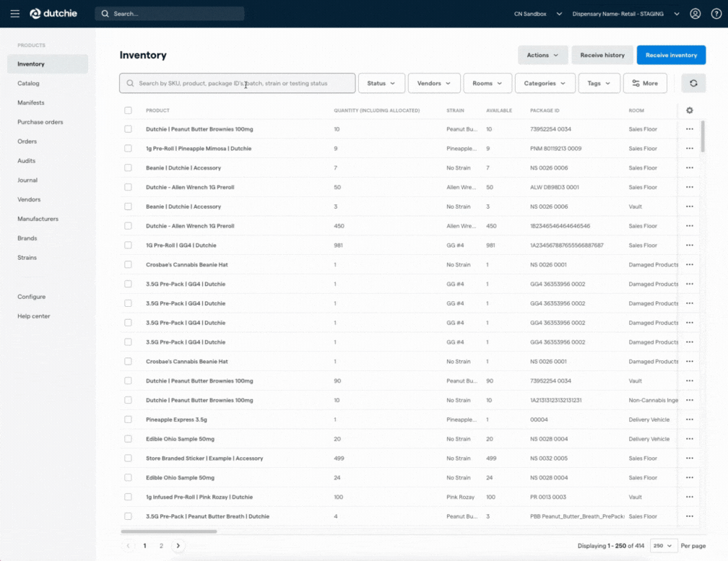Open Strains in the sidebar

click(x=27, y=258)
